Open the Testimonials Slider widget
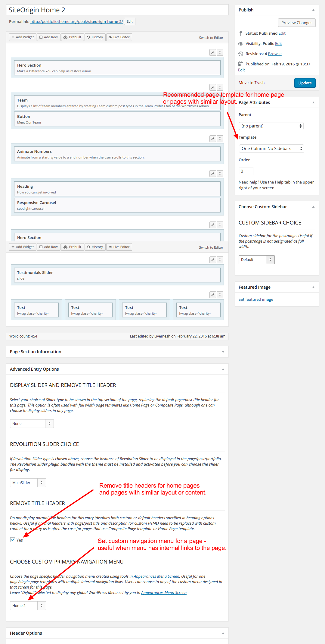The image size is (325, 644). pos(117,275)
